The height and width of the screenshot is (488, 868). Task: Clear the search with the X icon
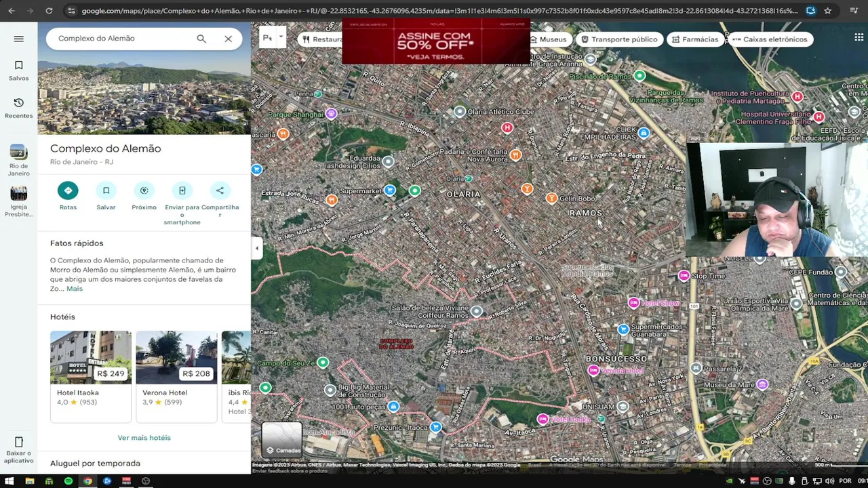(x=229, y=39)
